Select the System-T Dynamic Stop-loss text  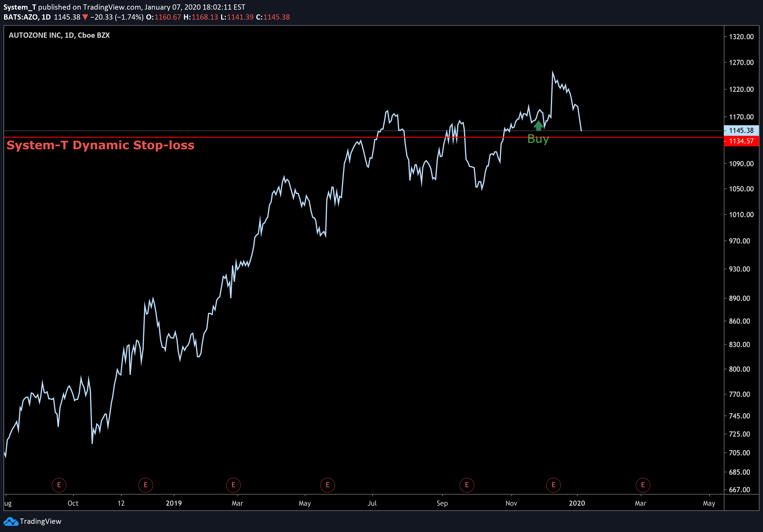(x=100, y=145)
